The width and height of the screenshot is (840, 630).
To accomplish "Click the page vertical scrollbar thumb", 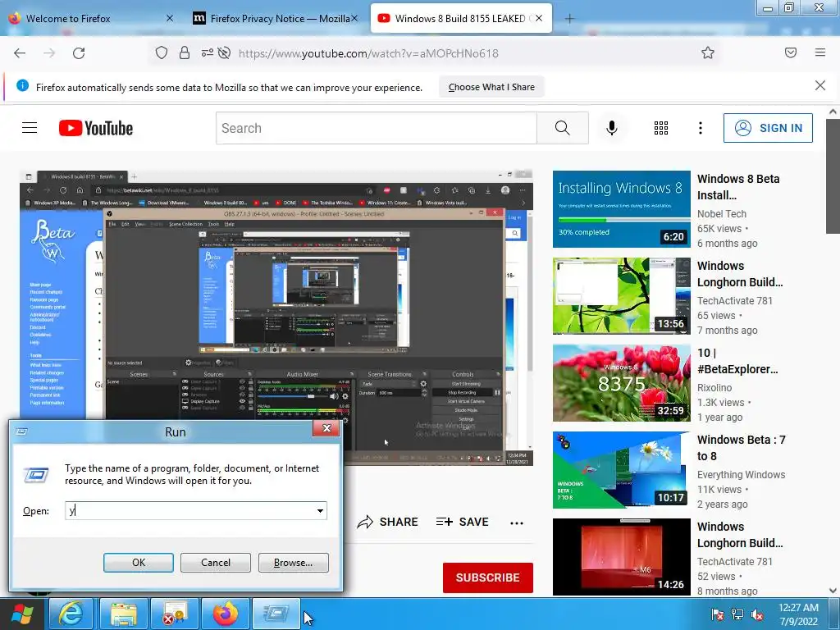I will (833, 176).
